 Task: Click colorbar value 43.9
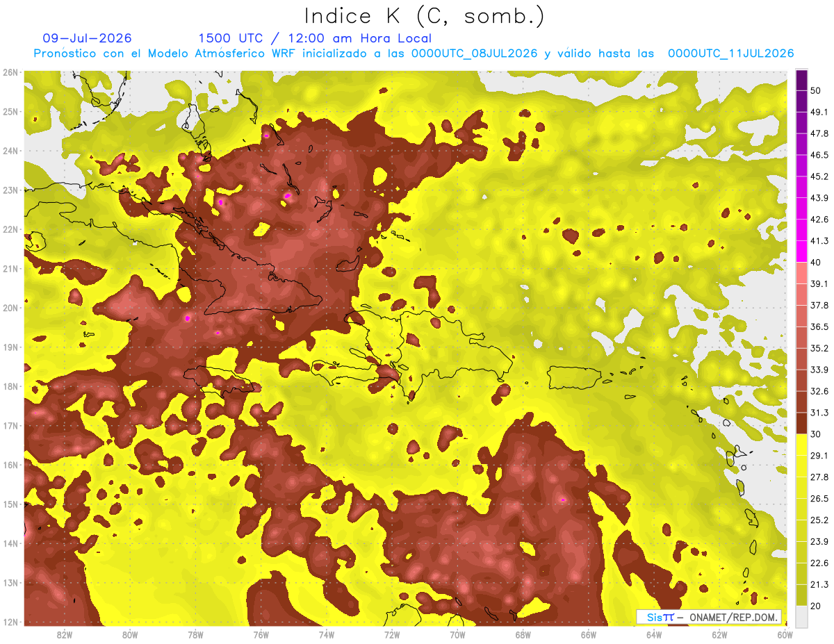819,198
